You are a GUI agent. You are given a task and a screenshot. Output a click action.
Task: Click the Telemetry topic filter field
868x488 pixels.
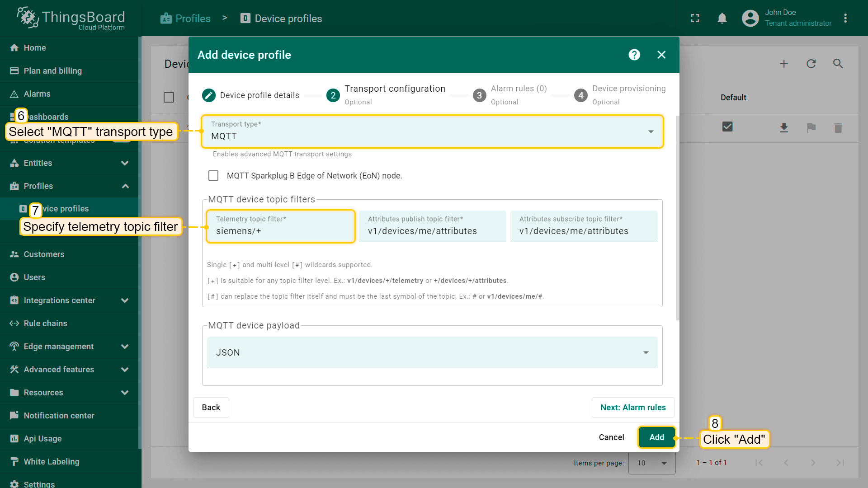coord(280,231)
